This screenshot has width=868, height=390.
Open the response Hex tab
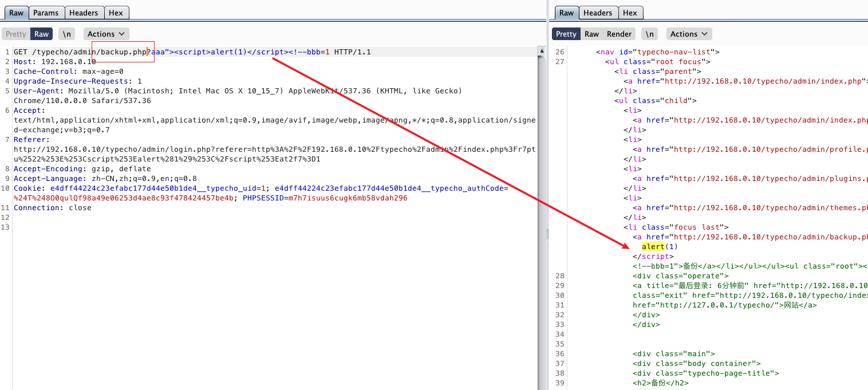[630, 13]
